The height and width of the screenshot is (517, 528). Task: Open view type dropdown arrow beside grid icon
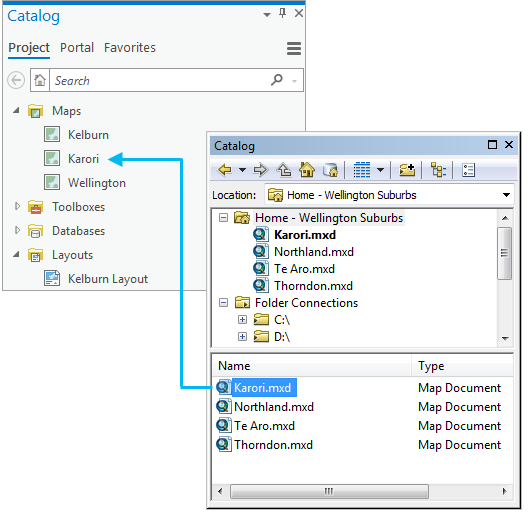tap(381, 169)
